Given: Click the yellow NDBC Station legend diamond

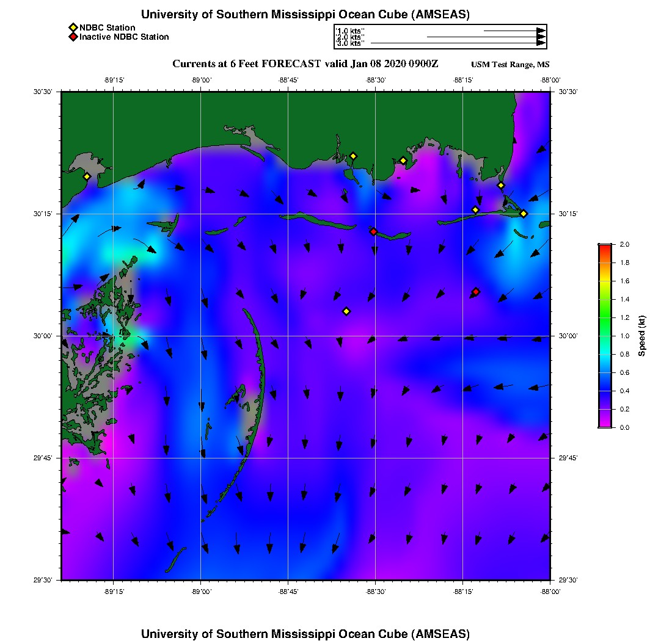Looking at the screenshot, I should click(x=73, y=28).
